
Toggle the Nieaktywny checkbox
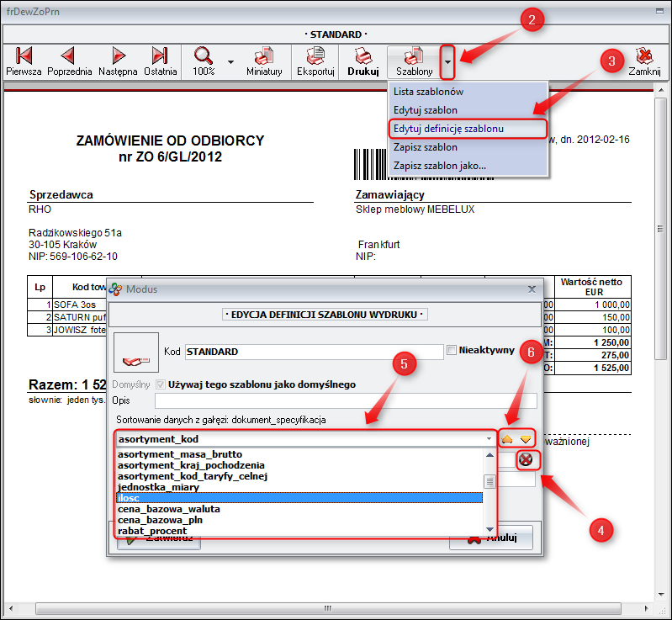452,350
